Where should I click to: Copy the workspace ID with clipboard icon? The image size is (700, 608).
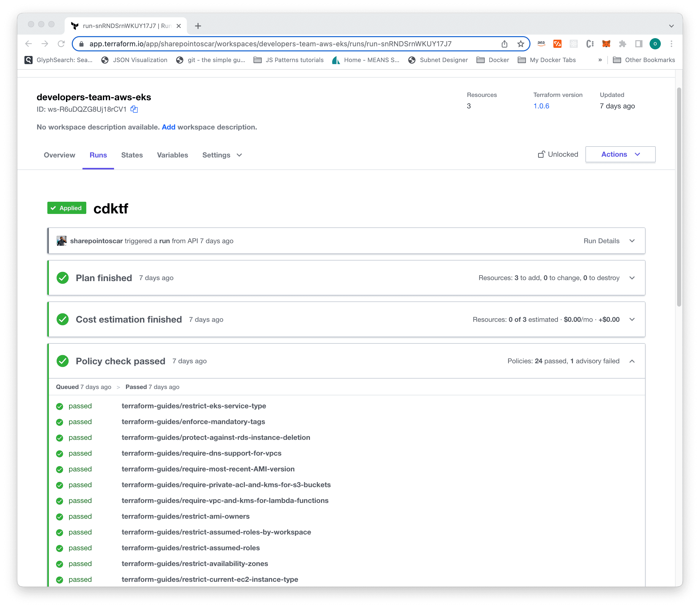pyautogui.click(x=134, y=109)
